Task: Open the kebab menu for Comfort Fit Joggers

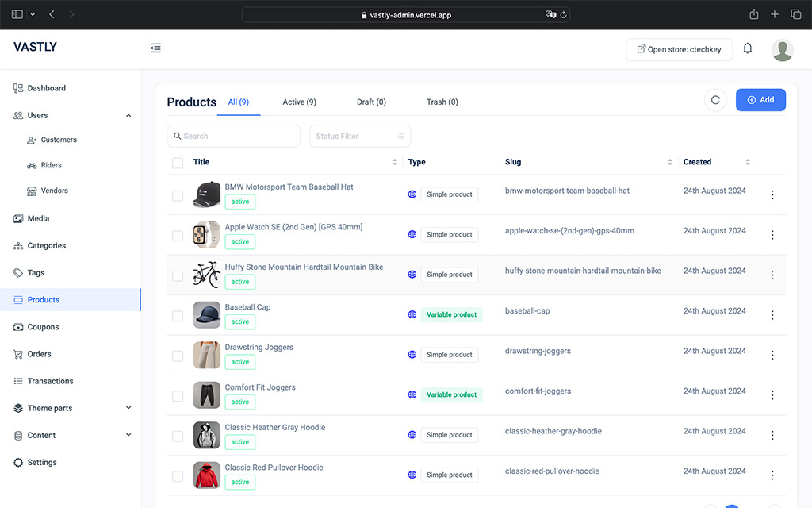Action: (x=772, y=395)
